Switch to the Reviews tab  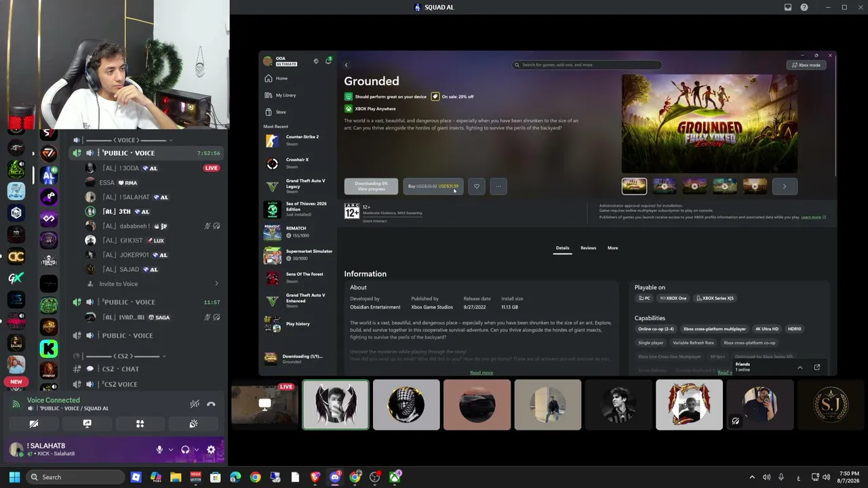tap(588, 248)
